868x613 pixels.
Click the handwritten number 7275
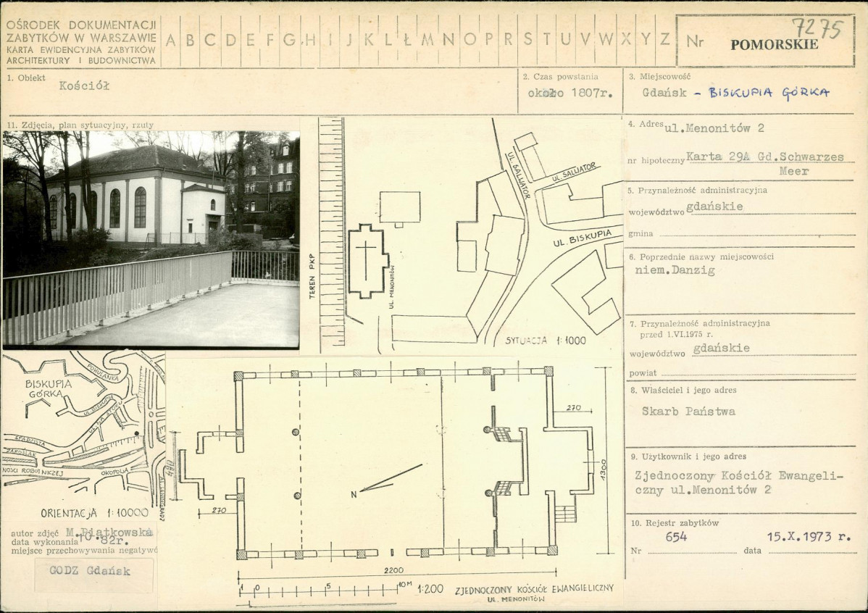[x=817, y=28]
